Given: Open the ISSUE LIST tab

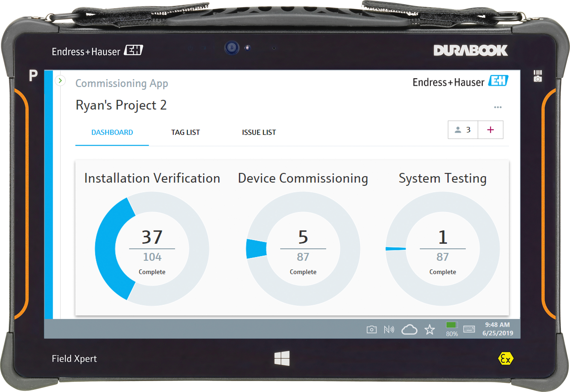Looking at the screenshot, I should pyautogui.click(x=258, y=132).
